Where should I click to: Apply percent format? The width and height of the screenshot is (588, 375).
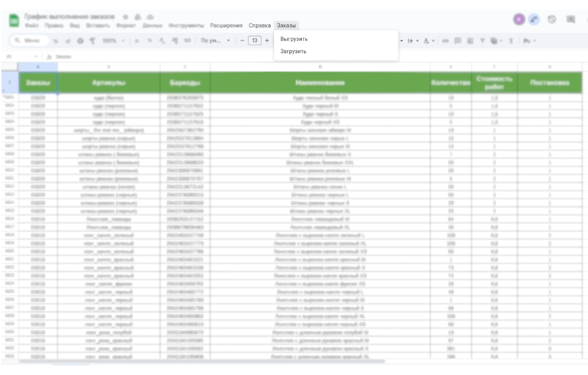(150, 40)
